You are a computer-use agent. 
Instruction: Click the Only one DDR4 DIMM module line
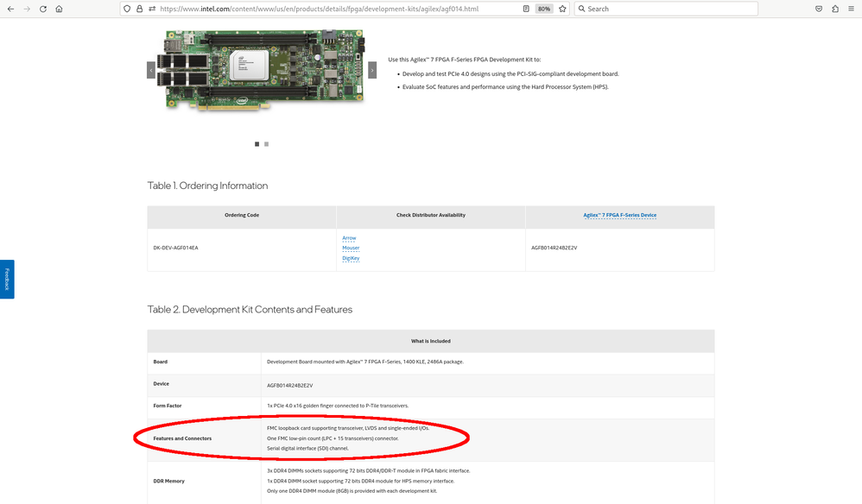click(352, 491)
